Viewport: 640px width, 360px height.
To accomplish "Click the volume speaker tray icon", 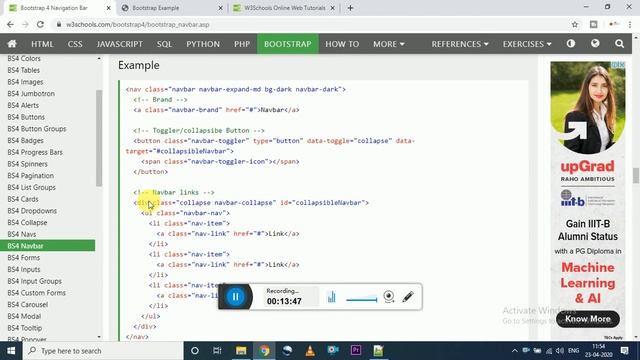I will (560, 351).
